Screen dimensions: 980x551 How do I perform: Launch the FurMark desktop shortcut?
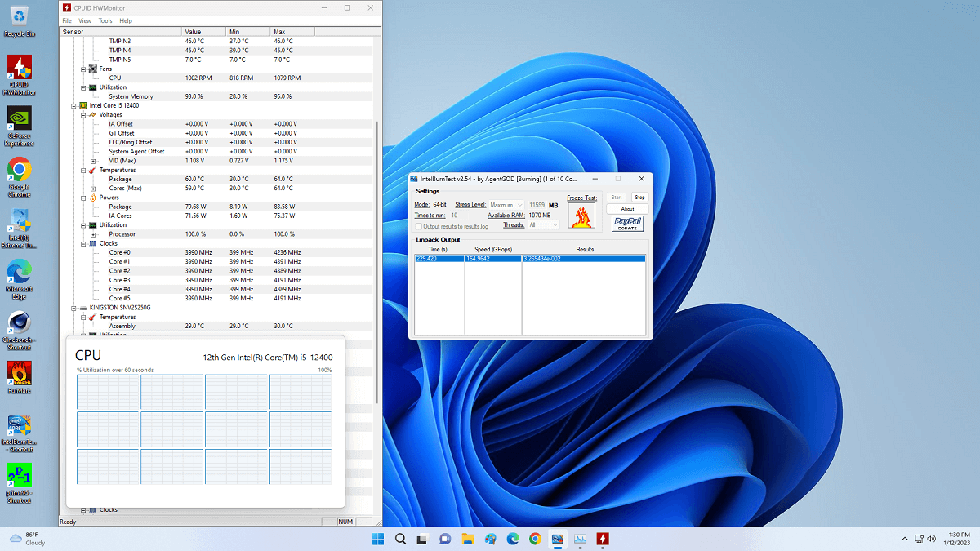click(19, 378)
